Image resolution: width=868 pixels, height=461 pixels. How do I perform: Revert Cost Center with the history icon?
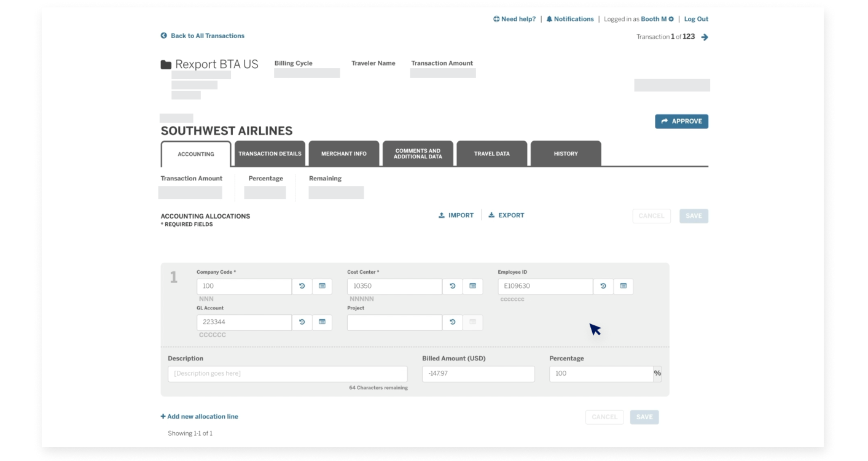click(x=452, y=286)
